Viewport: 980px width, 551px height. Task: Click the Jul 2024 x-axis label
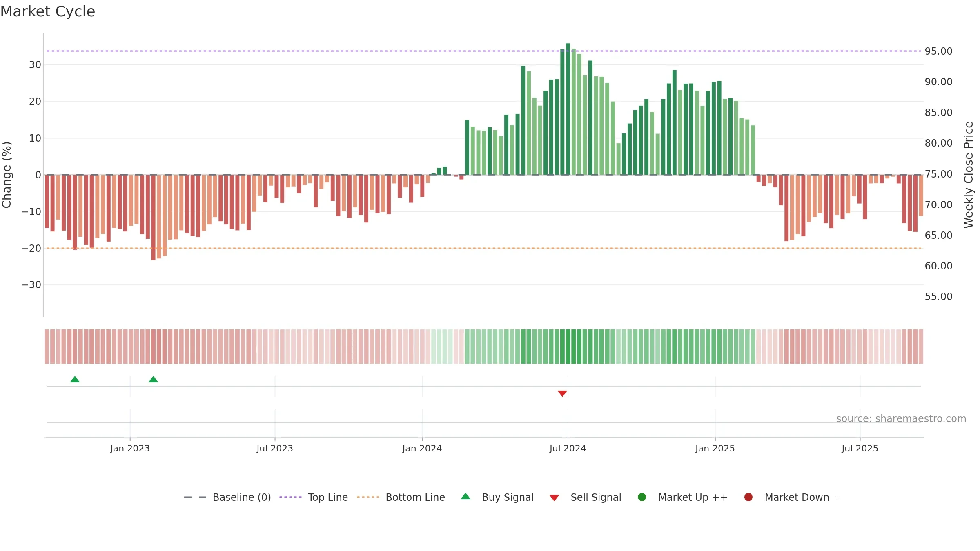[x=568, y=449]
